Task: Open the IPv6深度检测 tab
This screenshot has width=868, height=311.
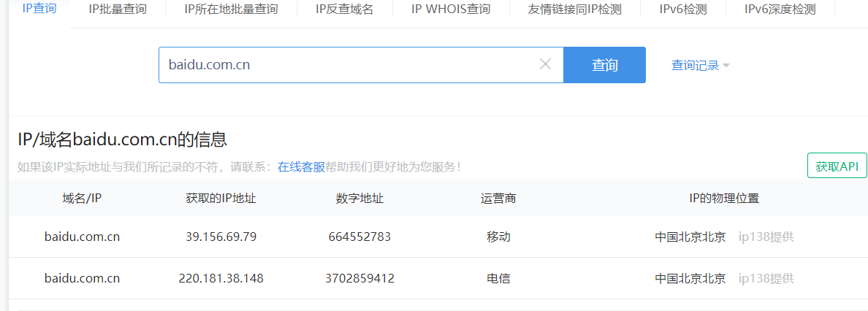Action: point(780,9)
